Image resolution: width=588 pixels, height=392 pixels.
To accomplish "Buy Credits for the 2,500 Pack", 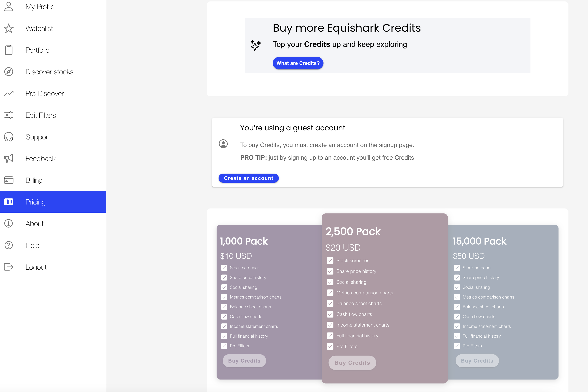I will click(352, 363).
